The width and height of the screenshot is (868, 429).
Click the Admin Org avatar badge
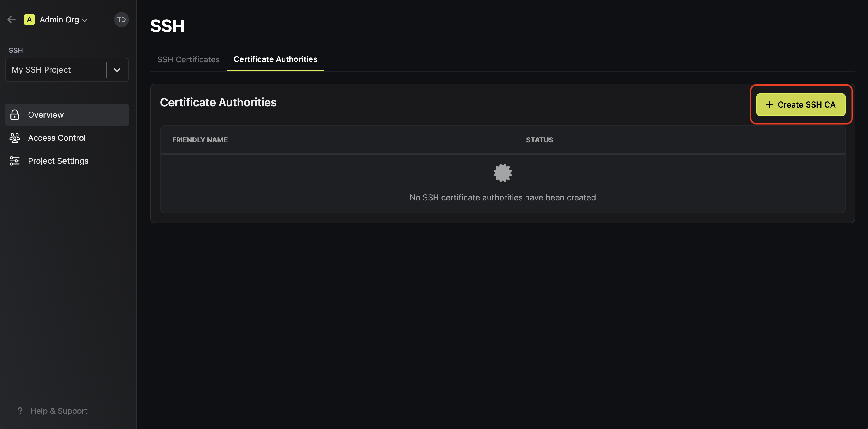click(x=29, y=19)
